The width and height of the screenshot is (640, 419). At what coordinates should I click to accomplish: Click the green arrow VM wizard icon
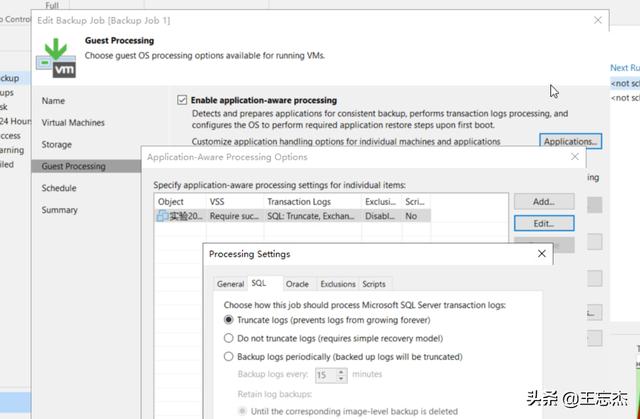pos(56,58)
